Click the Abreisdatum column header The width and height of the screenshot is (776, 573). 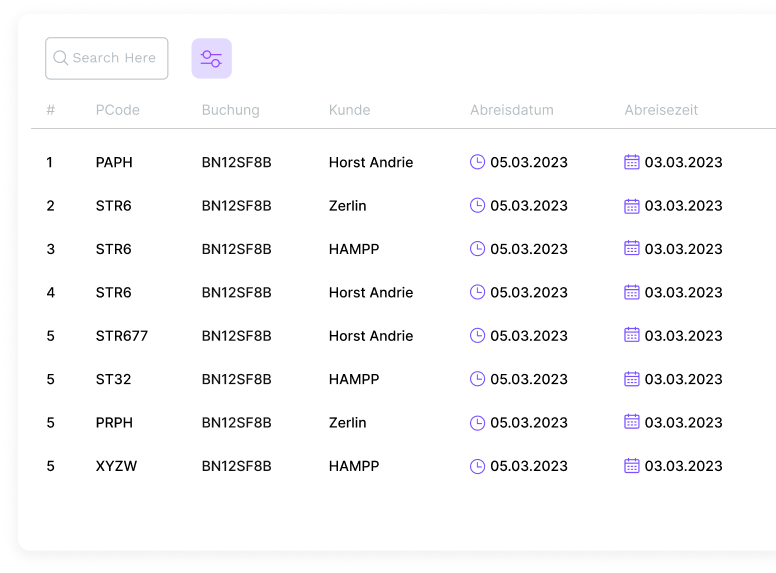511,110
